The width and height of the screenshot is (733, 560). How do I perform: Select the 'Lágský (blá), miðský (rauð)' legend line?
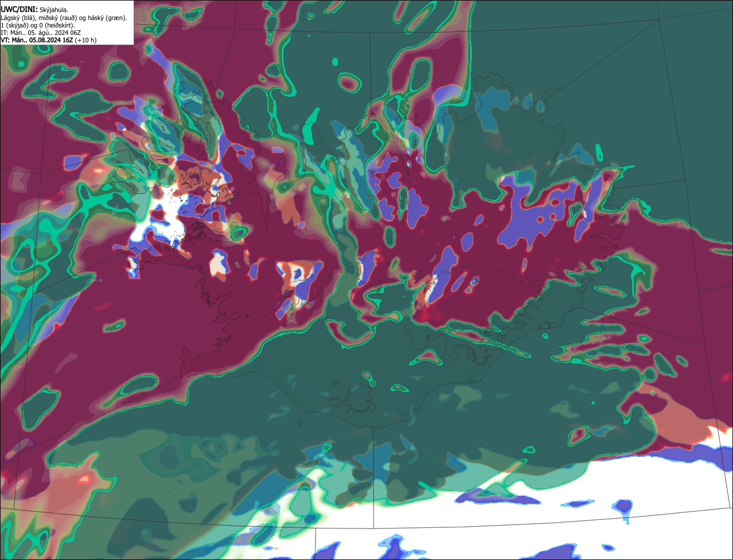64,18
